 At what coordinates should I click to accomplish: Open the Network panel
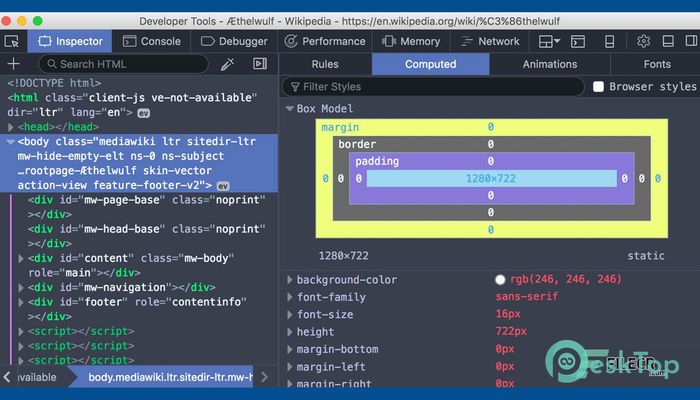point(490,42)
